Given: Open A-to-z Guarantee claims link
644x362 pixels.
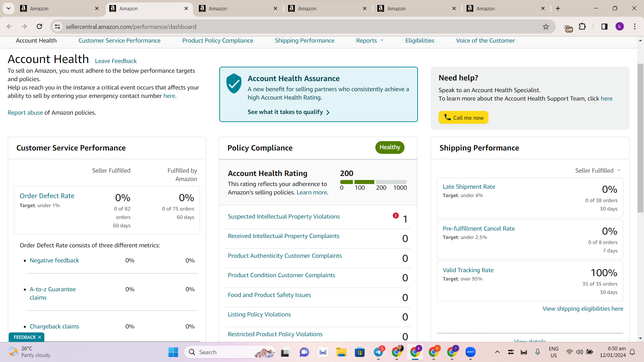Looking at the screenshot, I should tap(53, 293).
